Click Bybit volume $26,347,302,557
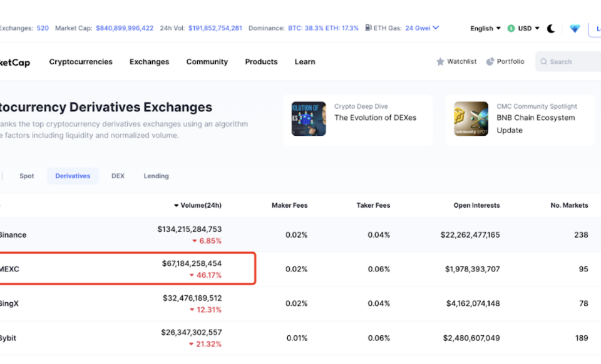The image size is (601, 364). click(192, 332)
